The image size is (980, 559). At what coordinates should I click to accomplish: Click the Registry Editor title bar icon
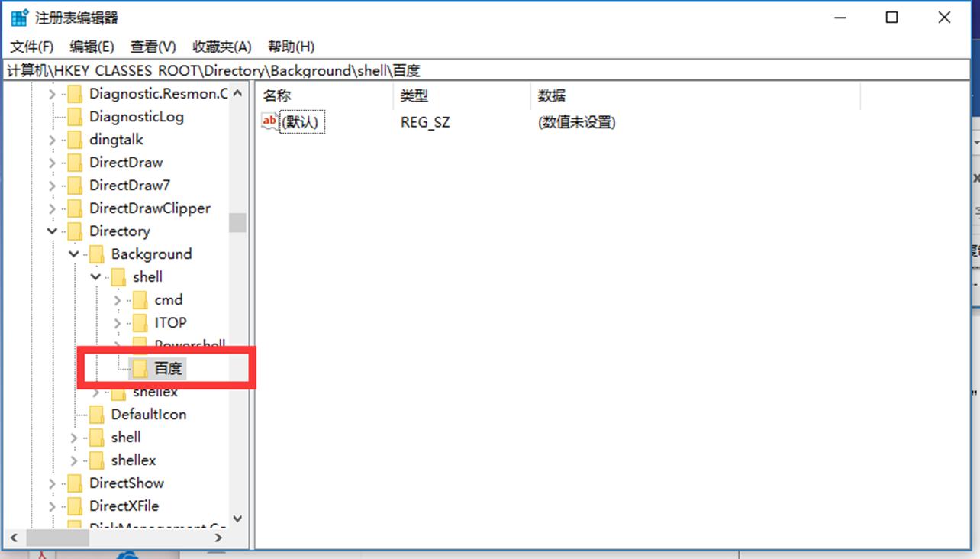point(17,16)
